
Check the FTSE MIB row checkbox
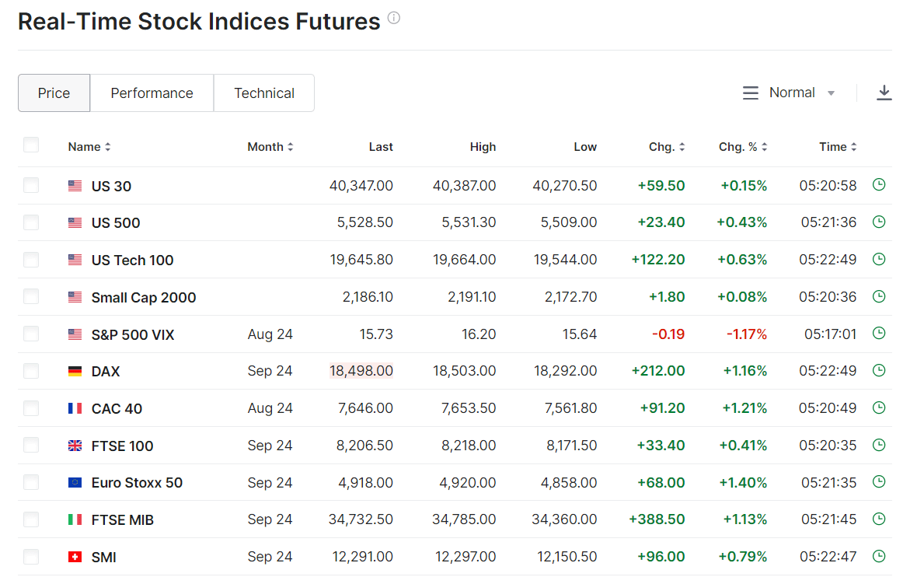31,519
